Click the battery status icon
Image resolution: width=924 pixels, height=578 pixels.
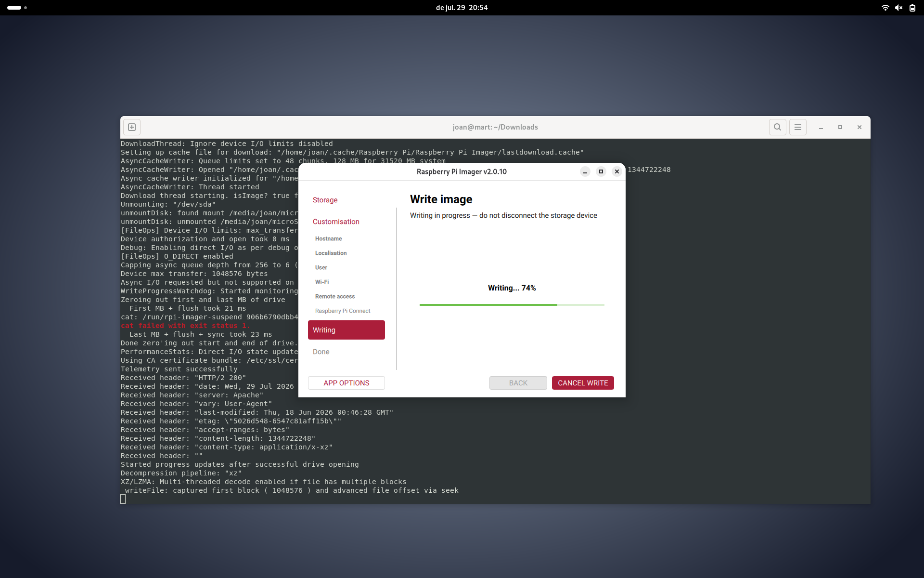coord(912,8)
